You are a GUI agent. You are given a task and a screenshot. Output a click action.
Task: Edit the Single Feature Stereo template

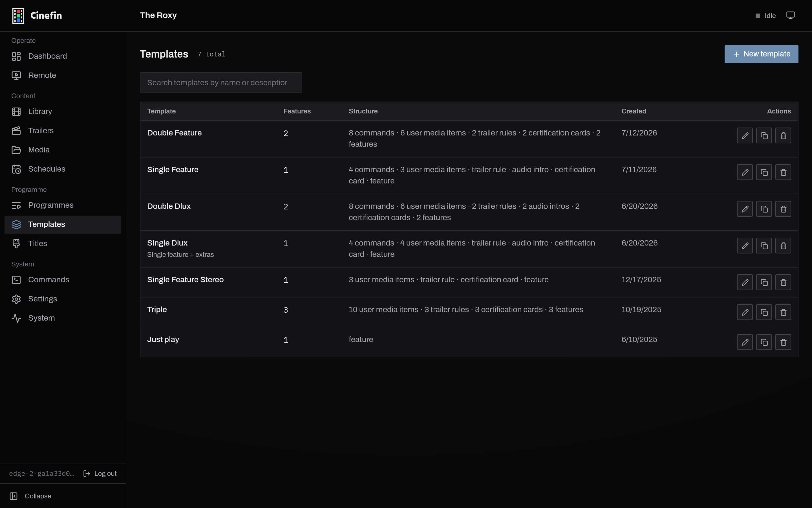(745, 282)
